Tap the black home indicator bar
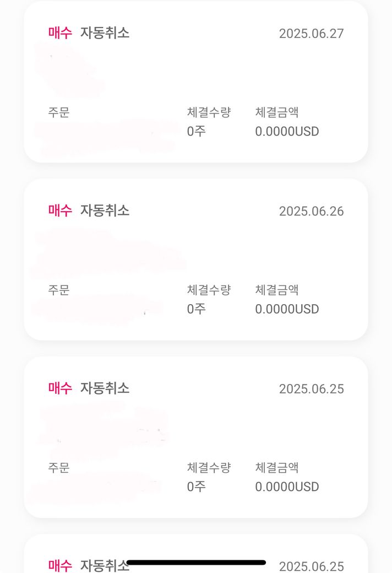 click(x=196, y=563)
